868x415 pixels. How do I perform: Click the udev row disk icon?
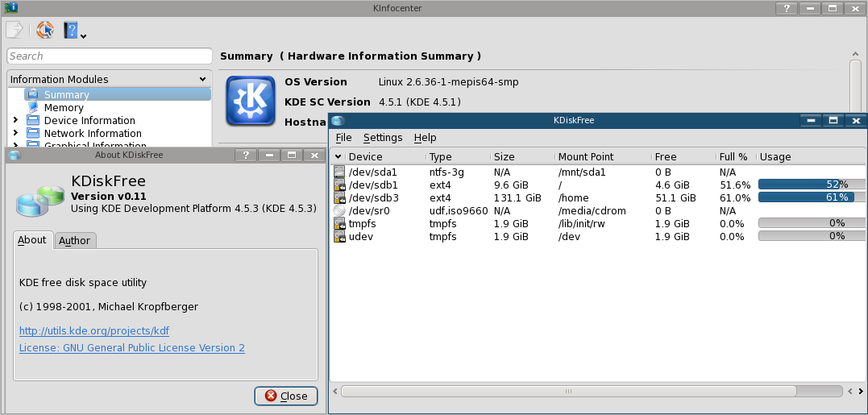[339, 236]
